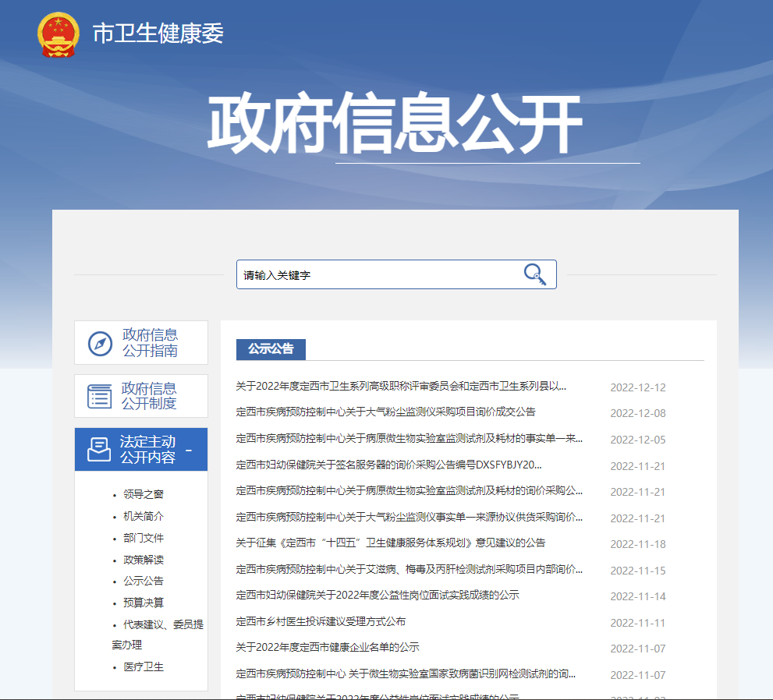The width and height of the screenshot is (773, 700).
Task: Open the 2022-12-12 高级职称评审委员会 notice
Action: pyautogui.click(x=401, y=386)
